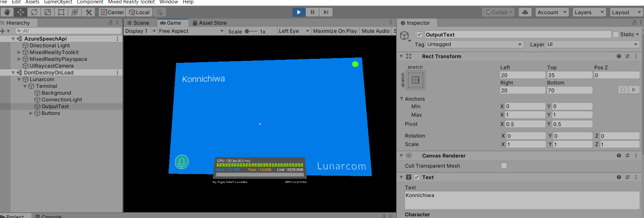Open Hierarchy panel options menu
The width and height of the screenshot is (644, 218).
point(117,22)
